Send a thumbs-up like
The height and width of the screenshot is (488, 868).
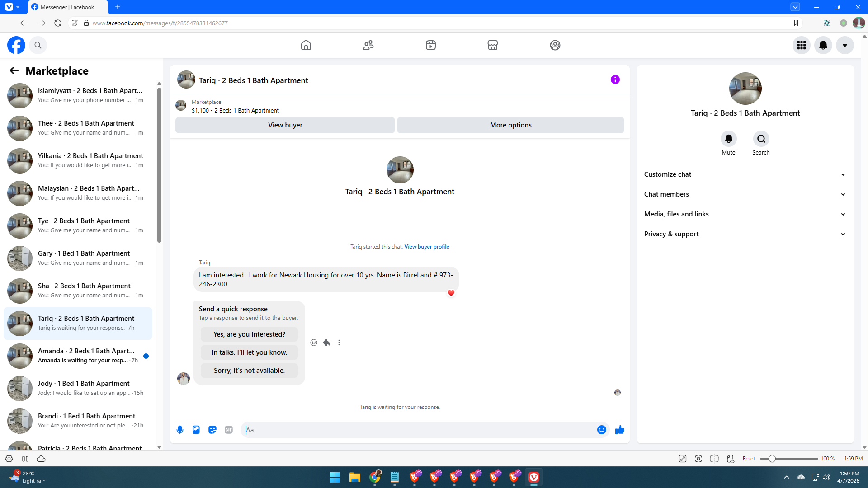620,430
